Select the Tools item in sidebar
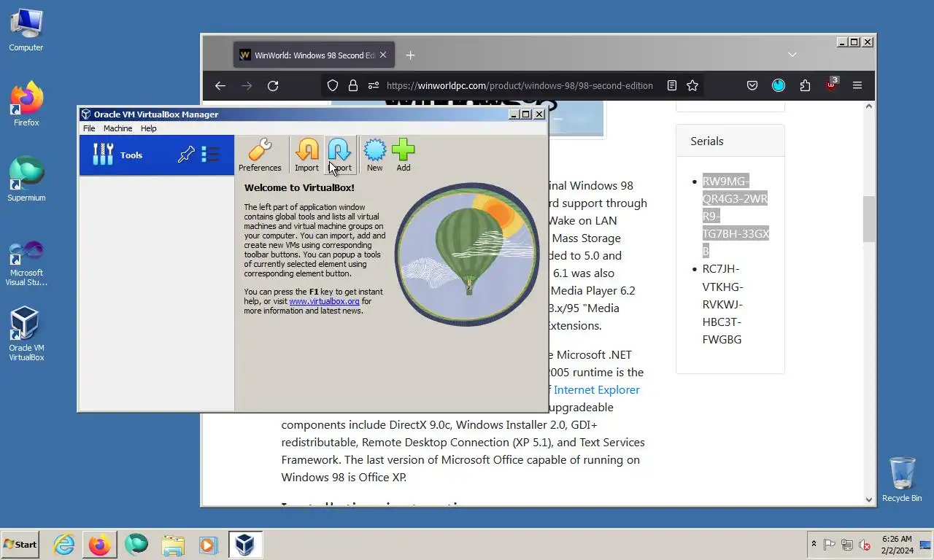934x560 pixels. pyautogui.click(x=156, y=155)
